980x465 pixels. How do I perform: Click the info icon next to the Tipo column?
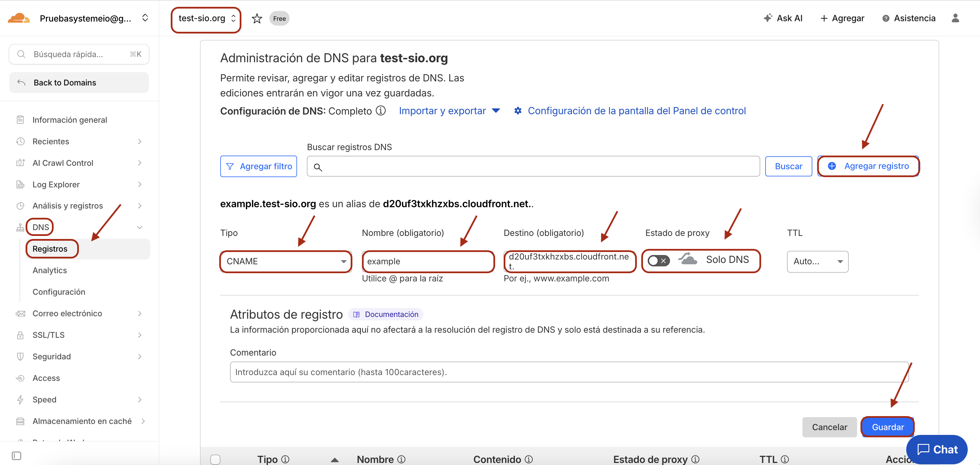coord(285,459)
